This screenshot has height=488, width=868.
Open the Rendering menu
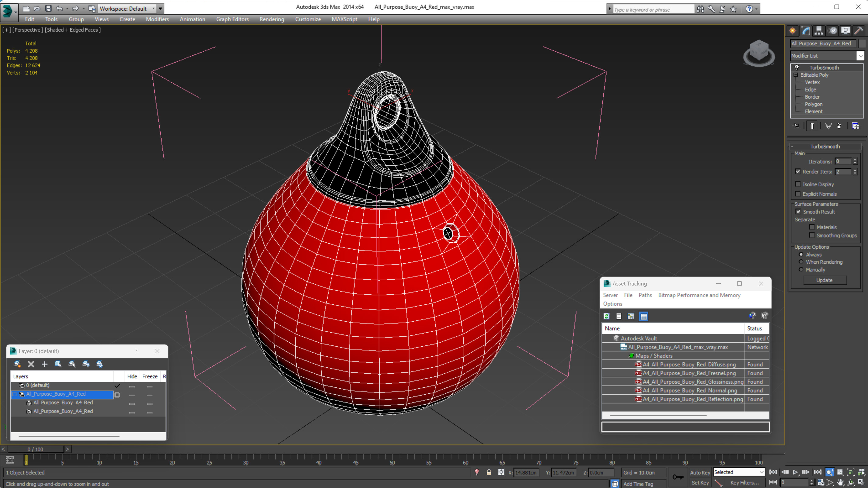coord(272,19)
